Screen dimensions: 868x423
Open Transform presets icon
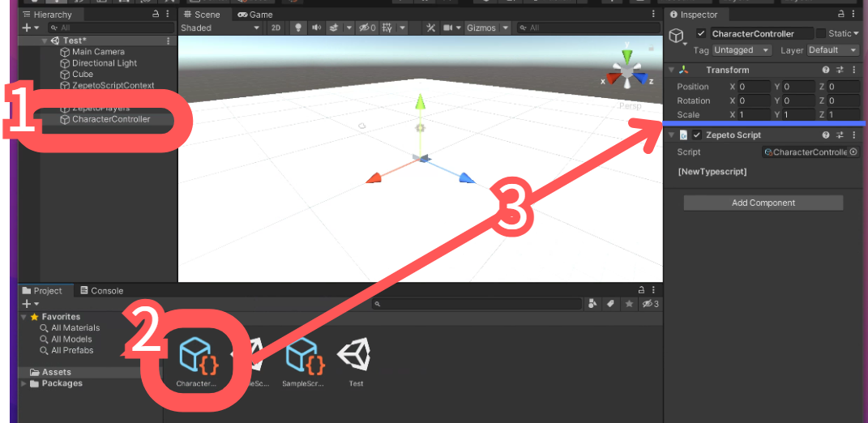click(x=840, y=70)
